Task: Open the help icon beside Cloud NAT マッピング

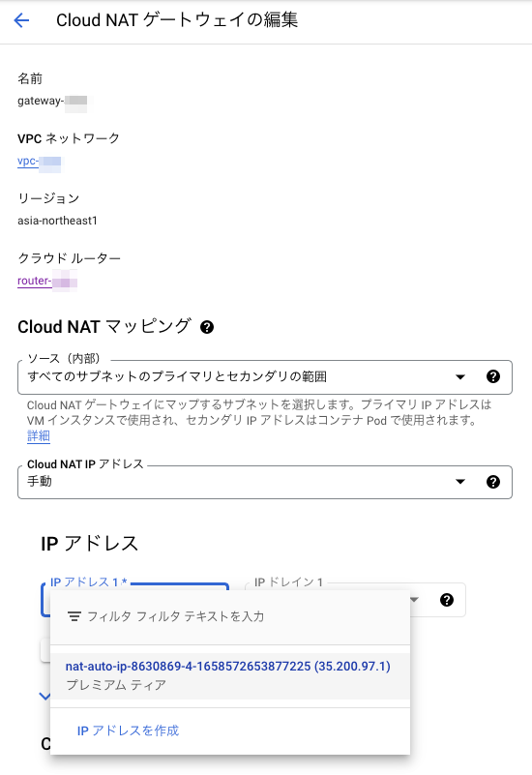Action: coord(207,327)
